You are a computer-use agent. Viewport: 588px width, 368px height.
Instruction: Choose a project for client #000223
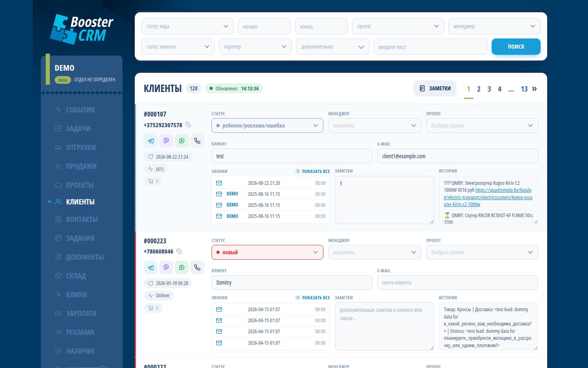pos(482,252)
